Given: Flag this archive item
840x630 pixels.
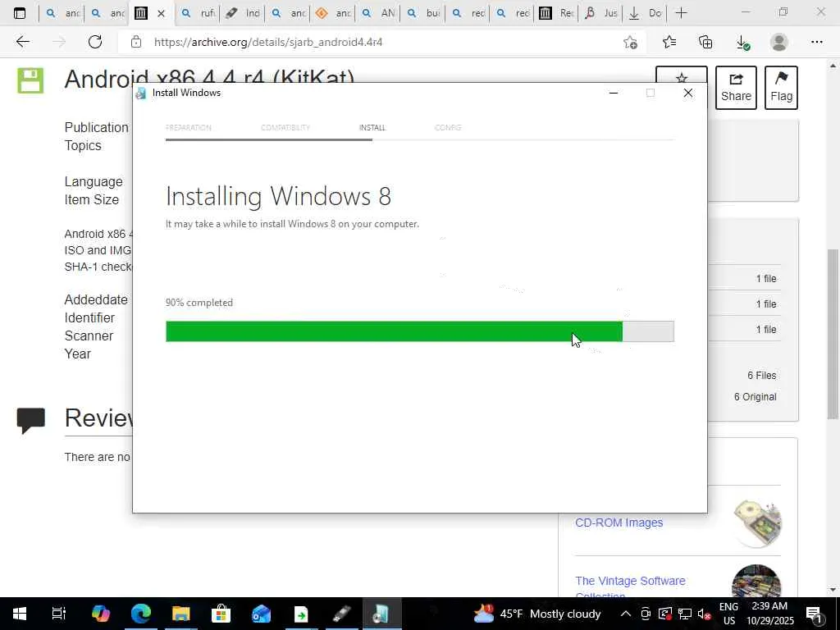Looking at the screenshot, I should point(781,88).
